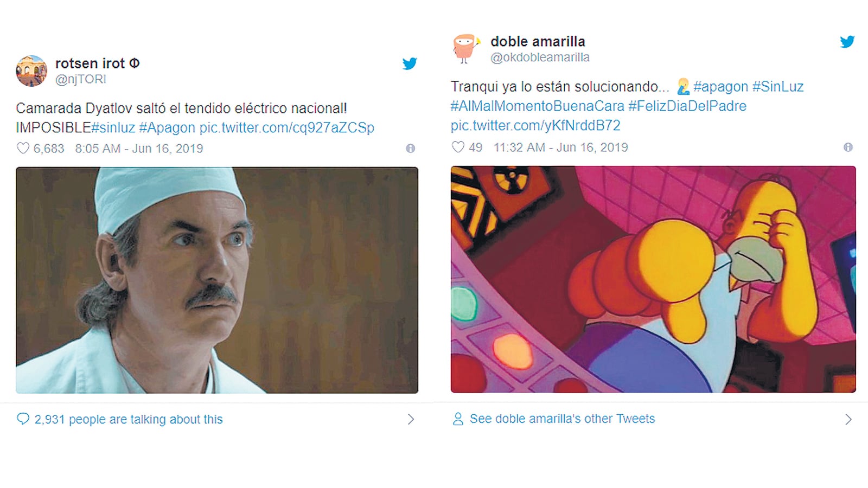Click the Twitter bird icon on rotsen irot's tweet

point(410,63)
